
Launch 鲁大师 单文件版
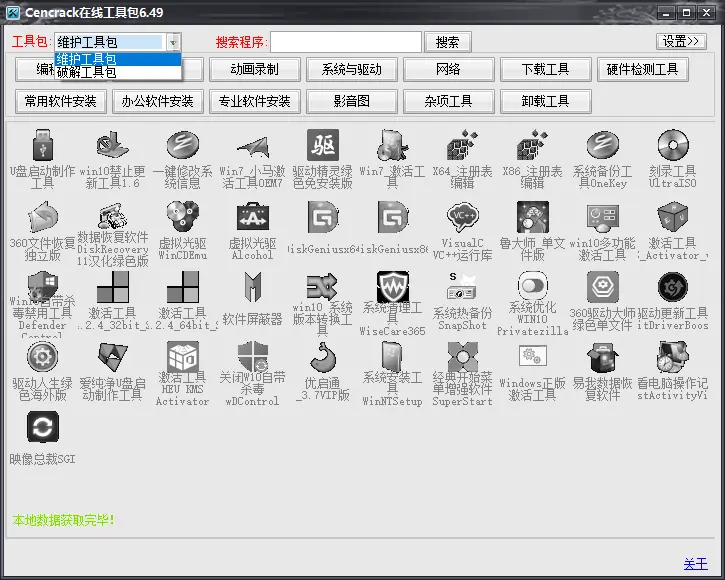[533, 216]
